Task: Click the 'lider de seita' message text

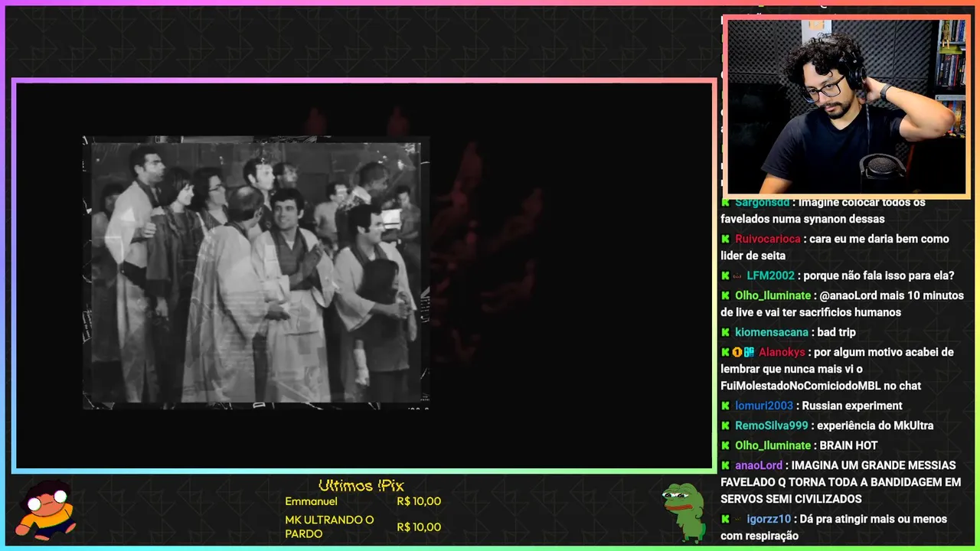Action: point(753,256)
